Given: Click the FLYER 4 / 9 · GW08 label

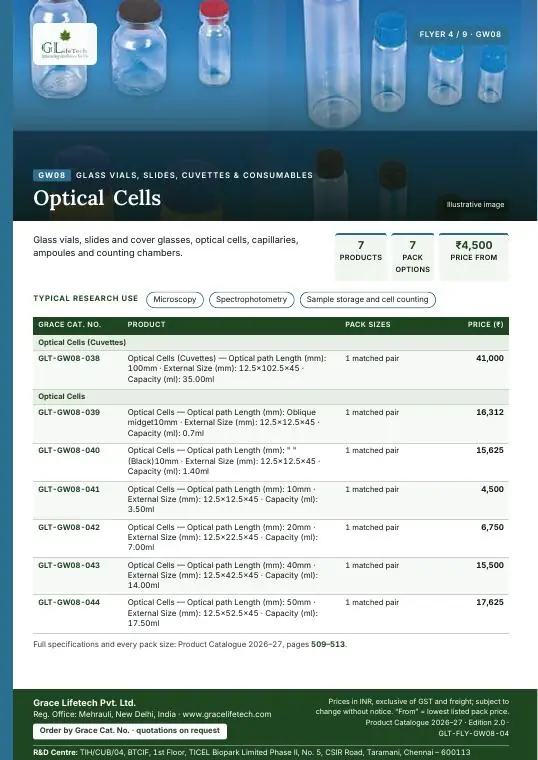Looking at the screenshot, I should (x=460, y=34).
